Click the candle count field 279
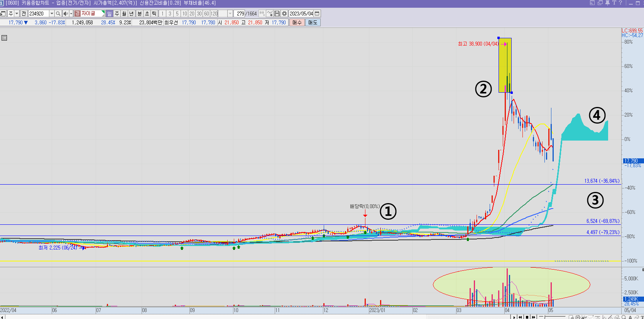 point(240,14)
